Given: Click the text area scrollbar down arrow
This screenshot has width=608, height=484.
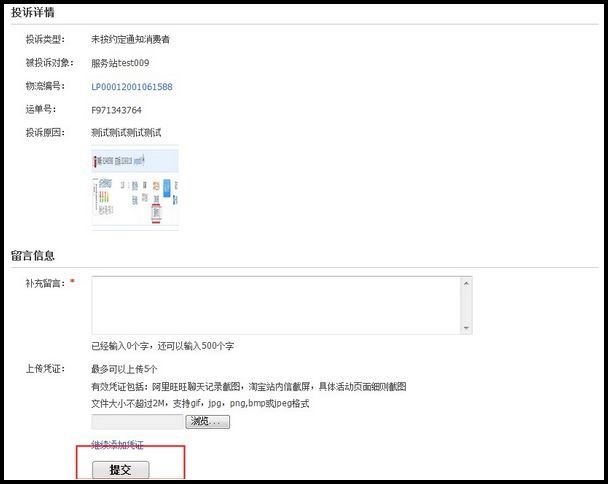Looking at the screenshot, I should click(466, 328).
